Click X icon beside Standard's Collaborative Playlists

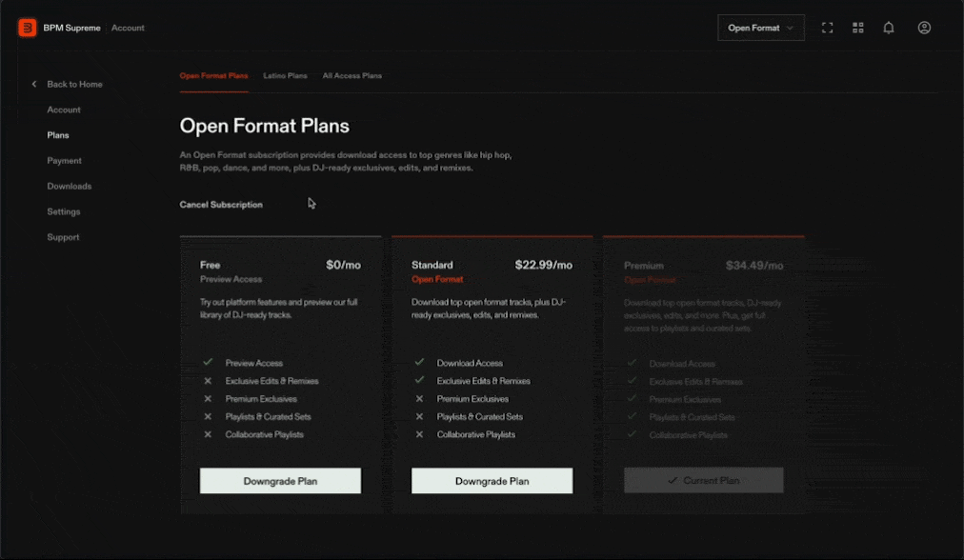(419, 434)
